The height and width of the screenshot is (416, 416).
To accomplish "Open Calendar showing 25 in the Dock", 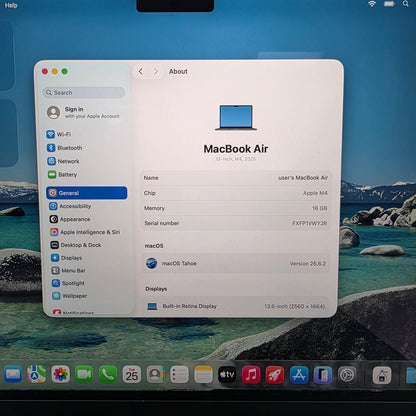I will click(132, 374).
